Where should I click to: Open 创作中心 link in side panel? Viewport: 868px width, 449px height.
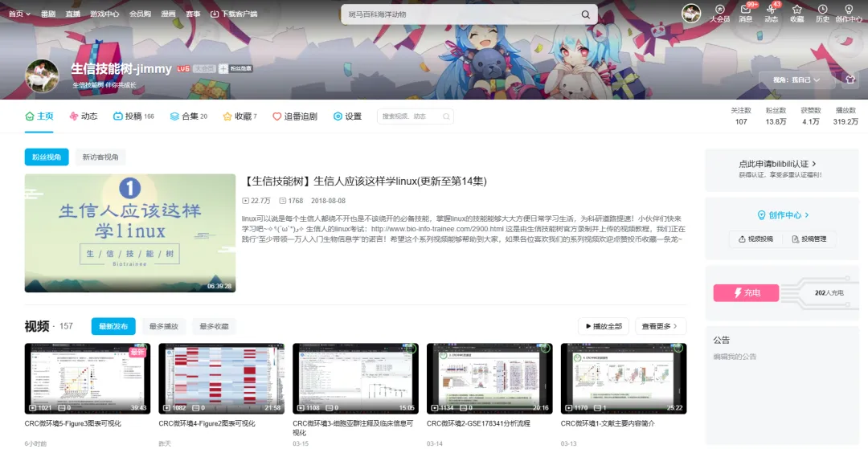783,215
